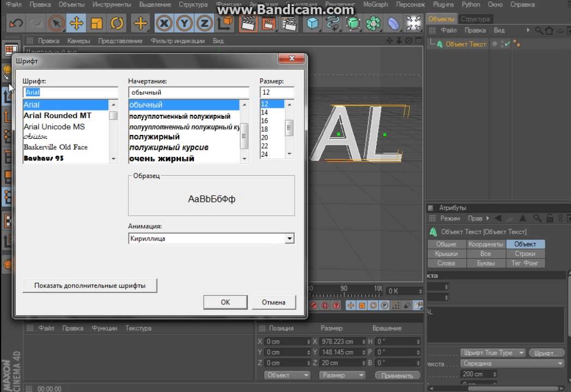This screenshot has height=392, width=571.
Task: Render the active view clapperboard icon
Action: click(248, 23)
